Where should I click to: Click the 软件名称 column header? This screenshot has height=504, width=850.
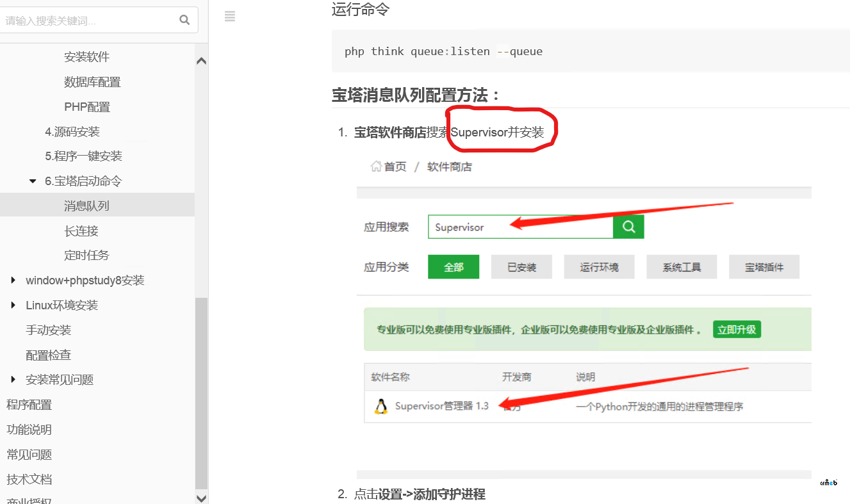pyautogui.click(x=390, y=377)
